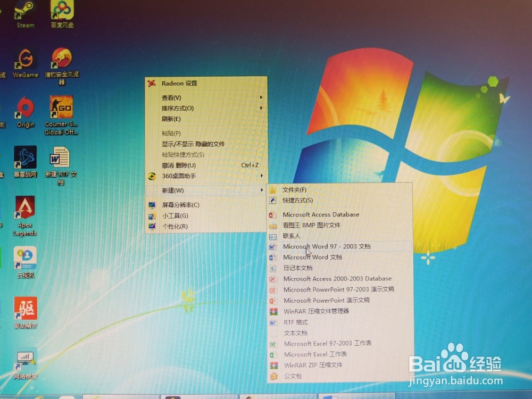Select the 粘贴(P) menu entry
Viewport: 532px width, 399px height.
click(x=206, y=134)
